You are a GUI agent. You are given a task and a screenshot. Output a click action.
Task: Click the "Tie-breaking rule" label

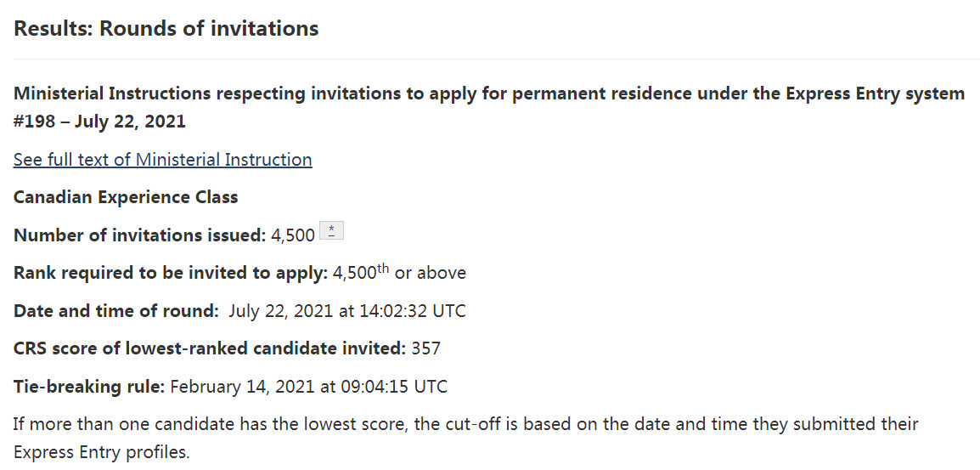click(89, 387)
